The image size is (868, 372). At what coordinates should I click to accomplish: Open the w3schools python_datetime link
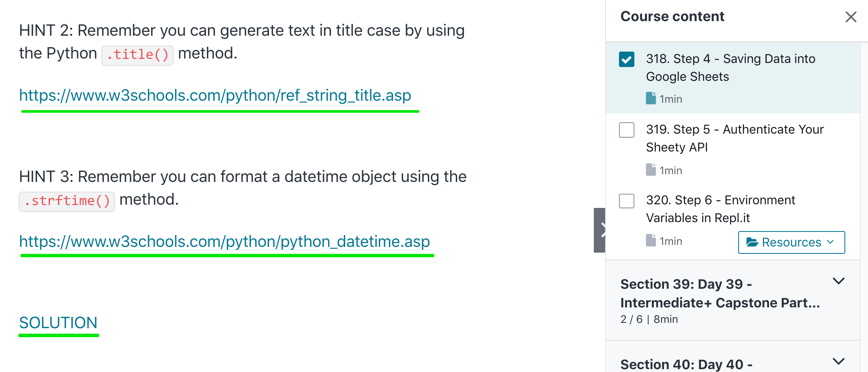pos(224,242)
